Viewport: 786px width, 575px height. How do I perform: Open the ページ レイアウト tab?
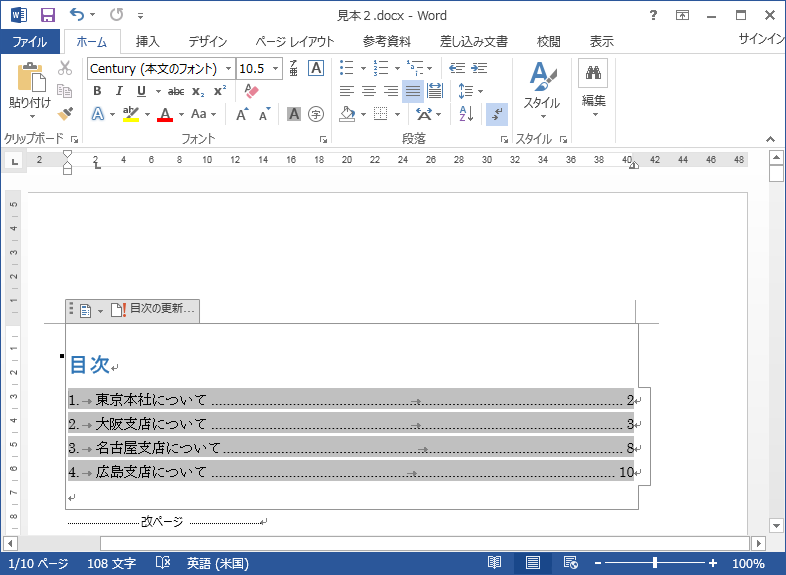294,41
